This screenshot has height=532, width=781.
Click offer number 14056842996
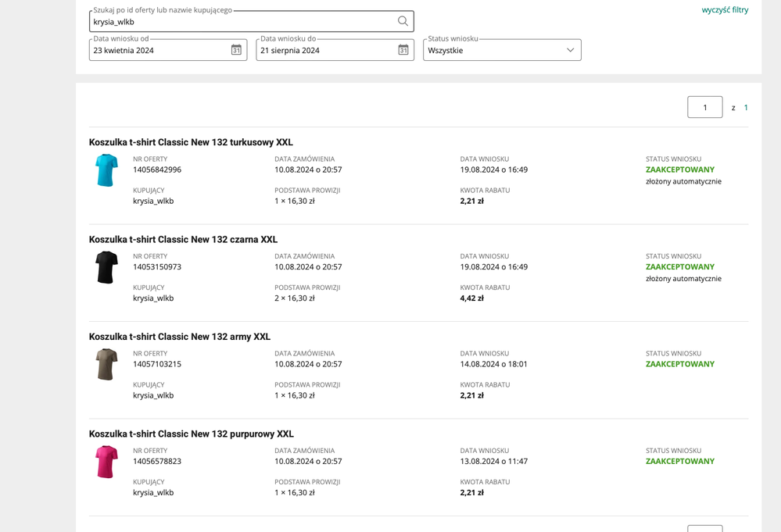(157, 170)
